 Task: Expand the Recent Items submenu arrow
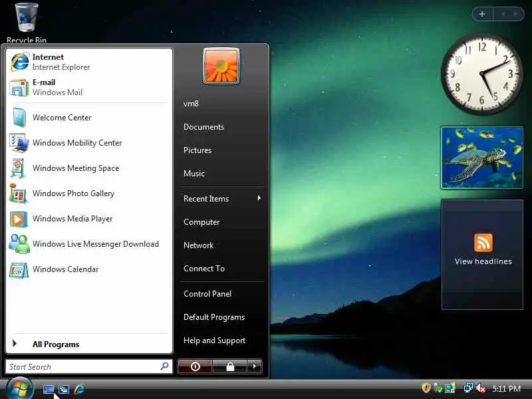tap(259, 198)
